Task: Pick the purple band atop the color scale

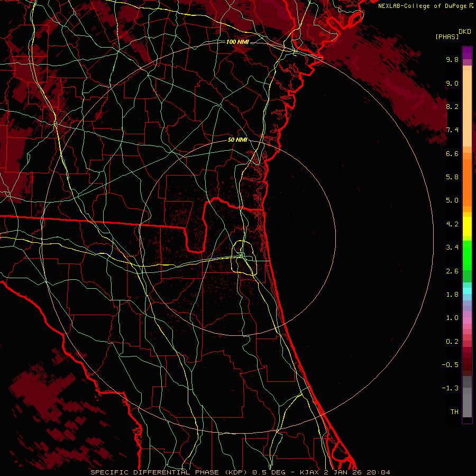Action: [467, 53]
